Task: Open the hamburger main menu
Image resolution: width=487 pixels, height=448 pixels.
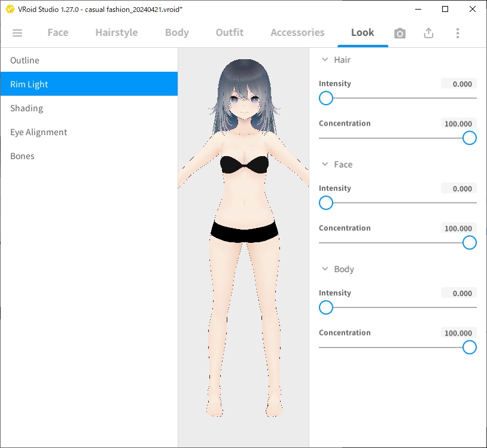Action: [17, 33]
